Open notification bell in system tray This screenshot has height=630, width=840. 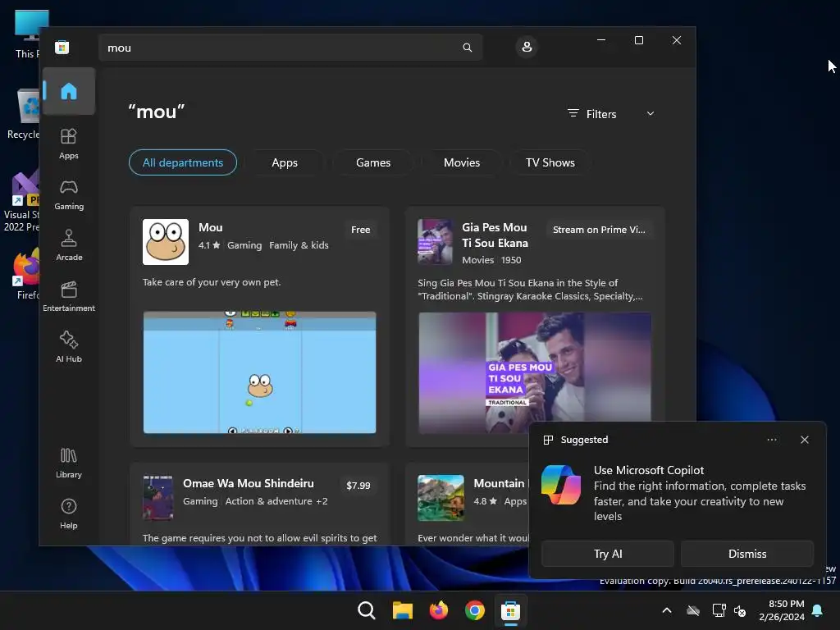(x=818, y=610)
